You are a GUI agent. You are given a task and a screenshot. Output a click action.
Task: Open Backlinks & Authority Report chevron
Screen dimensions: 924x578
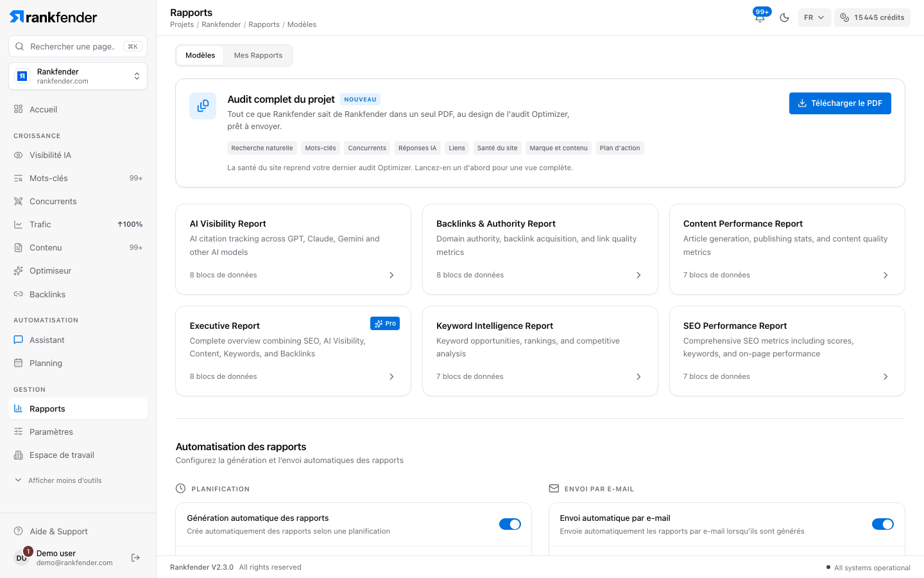click(x=638, y=275)
